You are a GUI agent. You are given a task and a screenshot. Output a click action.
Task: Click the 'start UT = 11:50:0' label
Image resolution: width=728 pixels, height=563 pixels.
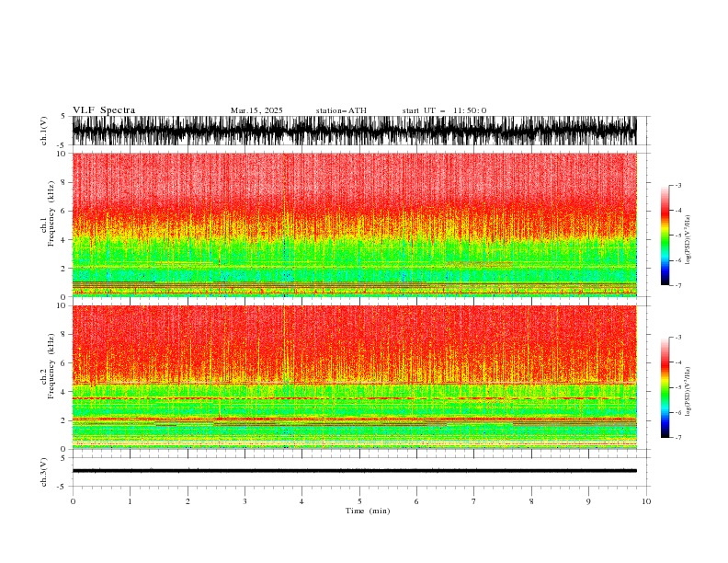444,110
